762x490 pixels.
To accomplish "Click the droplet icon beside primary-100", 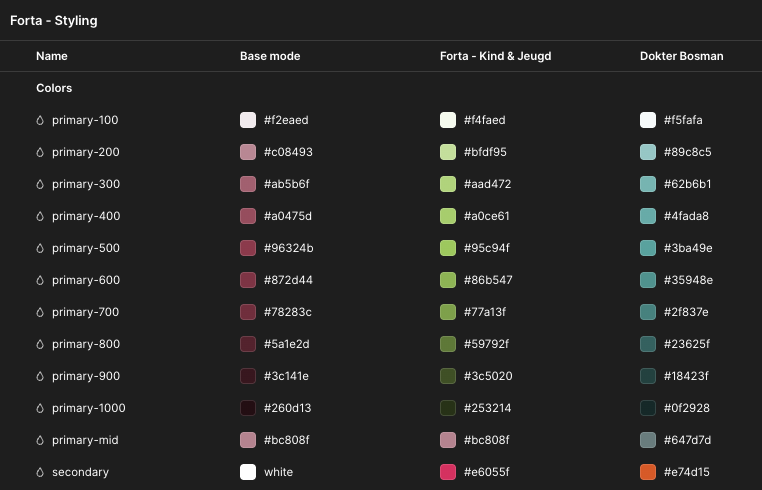I will [x=40, y=120].
